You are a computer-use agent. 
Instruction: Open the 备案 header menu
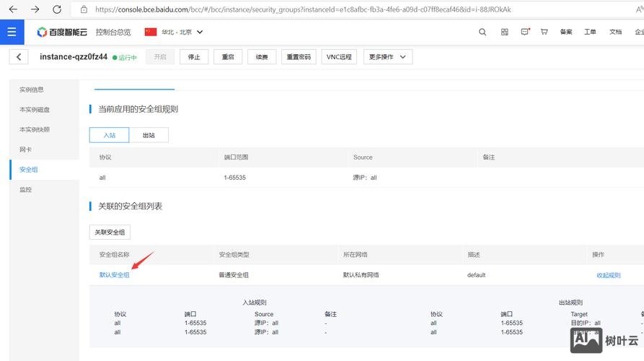point(566,32)
